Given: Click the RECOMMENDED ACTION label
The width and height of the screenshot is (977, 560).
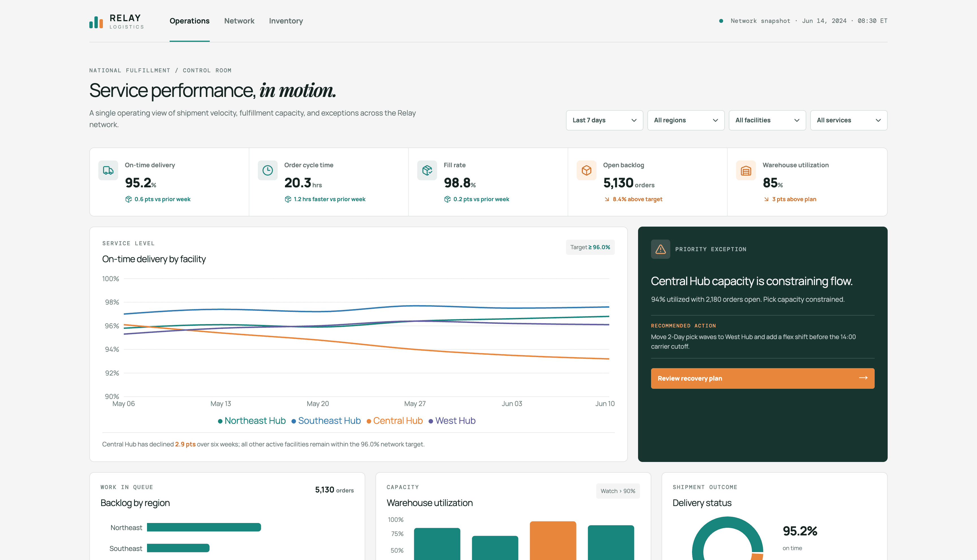Looking at the screenshot, I should [683, 326].
